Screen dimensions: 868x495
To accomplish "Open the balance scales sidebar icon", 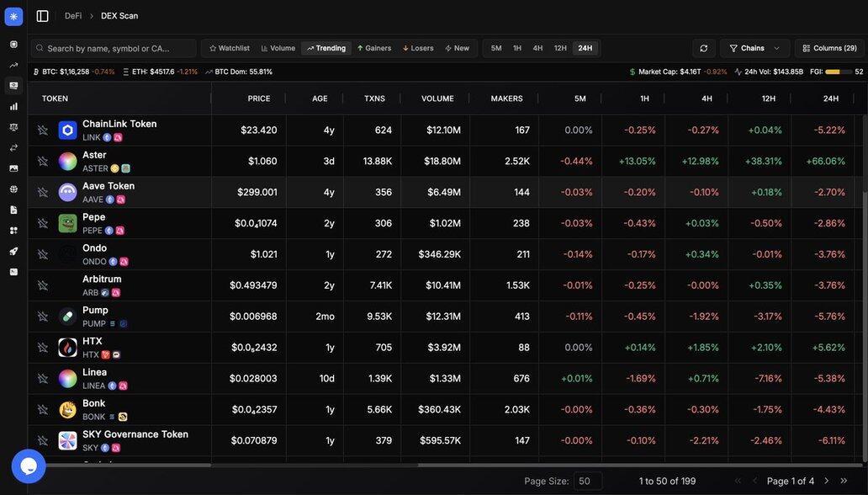I will 13,127.
